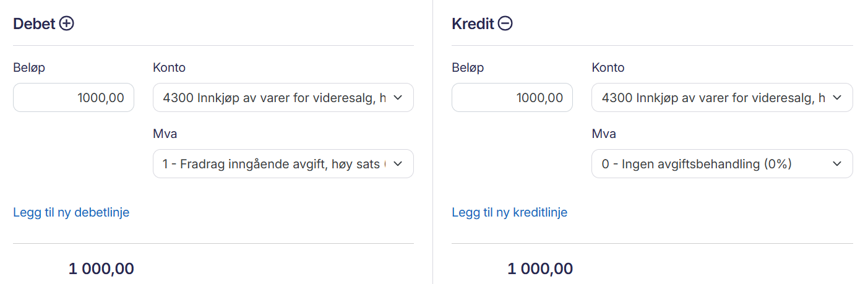Click the Konto label under Kredit

[608, 68]
